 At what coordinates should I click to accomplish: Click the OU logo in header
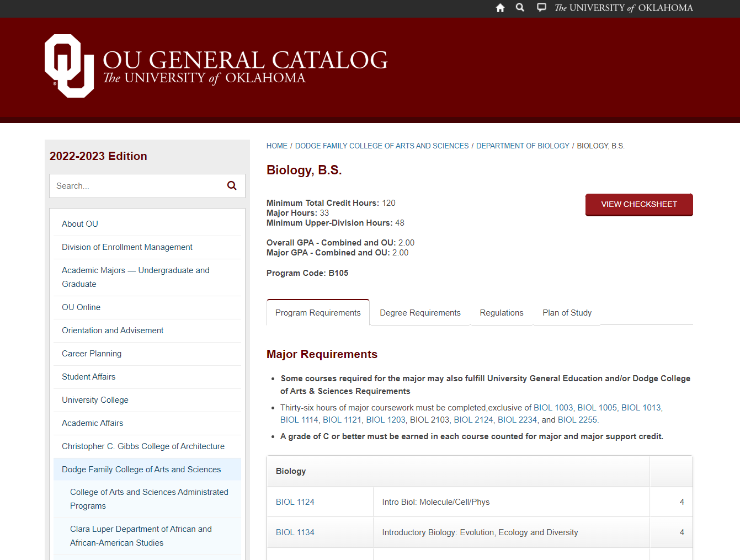[x=70, y=66]
